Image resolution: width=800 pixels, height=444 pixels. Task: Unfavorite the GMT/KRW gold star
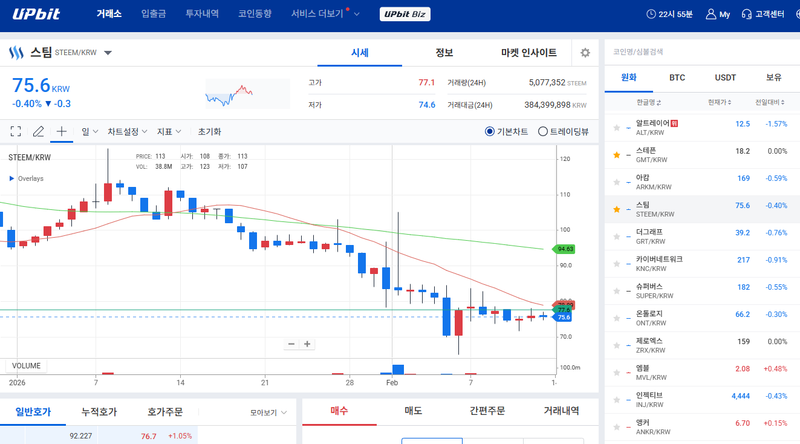(x=616, y=154)
